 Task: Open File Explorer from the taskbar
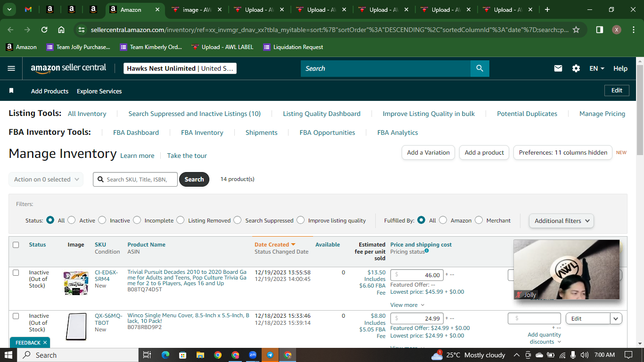click(x=200, y=355)
